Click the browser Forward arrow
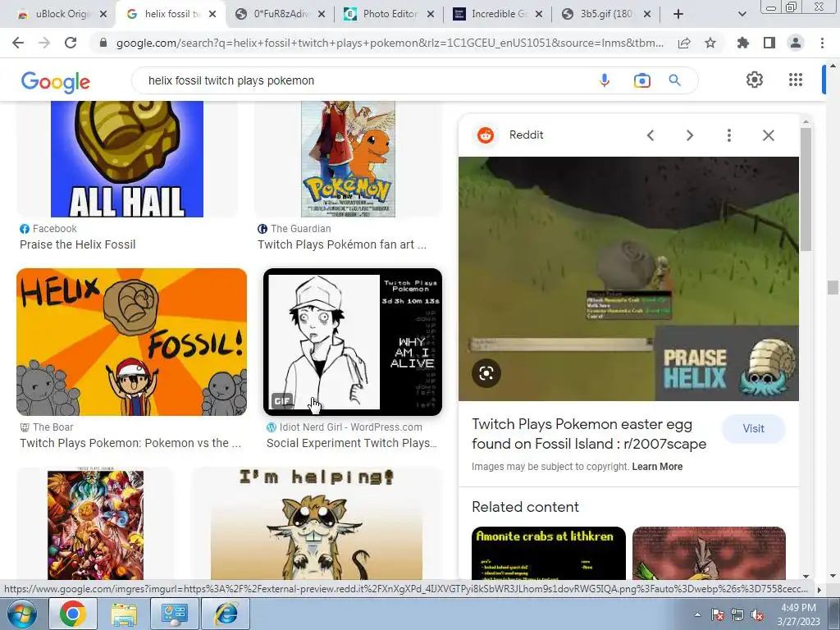 tap(44, 43)
